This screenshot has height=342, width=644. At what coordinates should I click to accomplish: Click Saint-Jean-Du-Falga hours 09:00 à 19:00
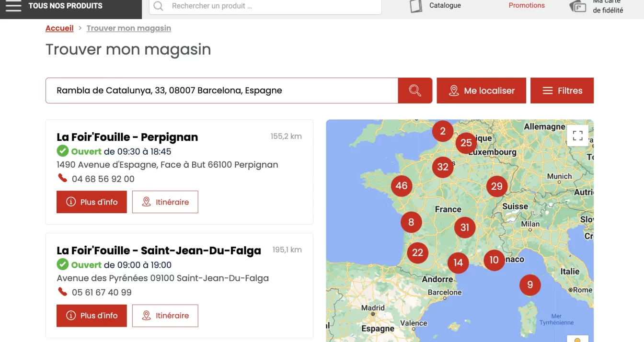138,265
